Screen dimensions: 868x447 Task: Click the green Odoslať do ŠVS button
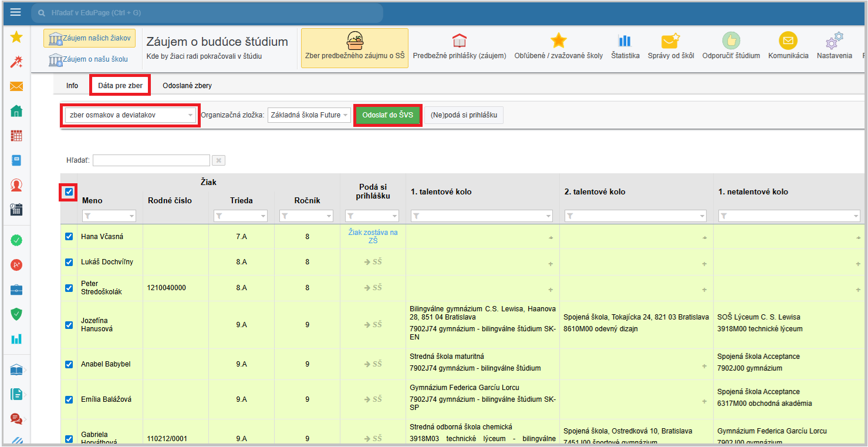pos(387,115)
